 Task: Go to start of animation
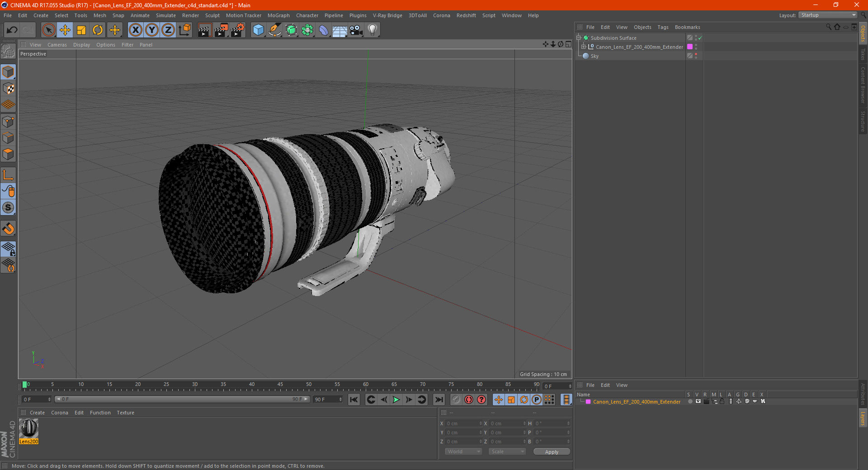click(x=354, y=399)
